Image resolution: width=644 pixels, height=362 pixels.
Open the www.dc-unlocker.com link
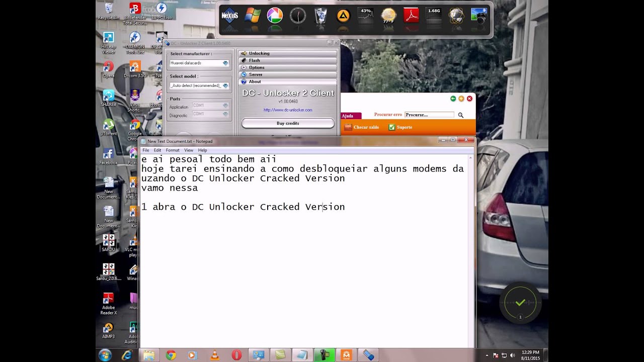tap(288, 110)
